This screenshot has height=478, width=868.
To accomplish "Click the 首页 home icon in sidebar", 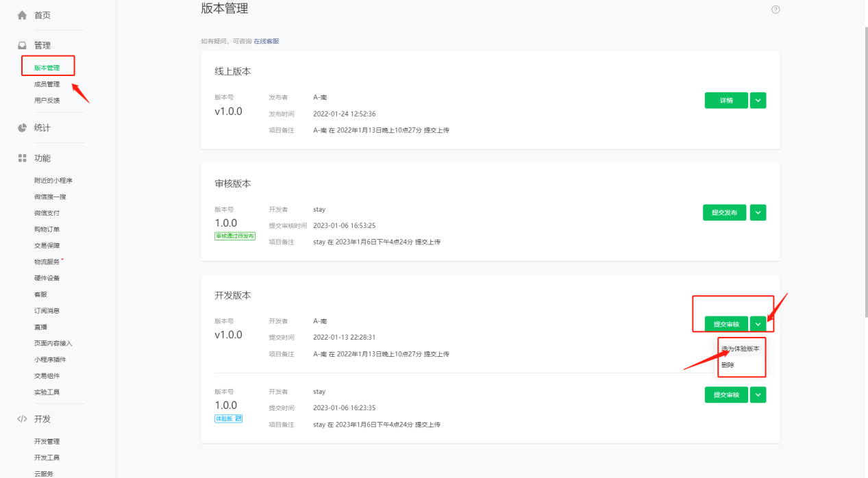I will coord(22,15).
